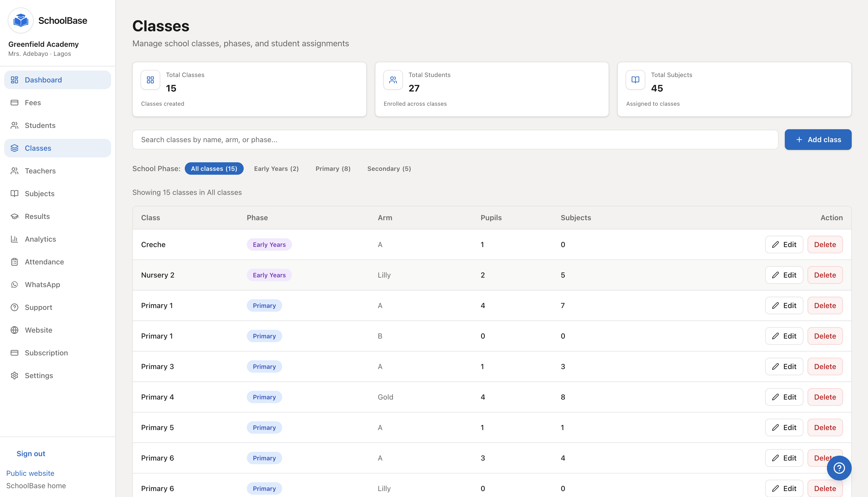868x497 pixels.
Task: Delete Primary 1 arm B class
Action: 825,336
